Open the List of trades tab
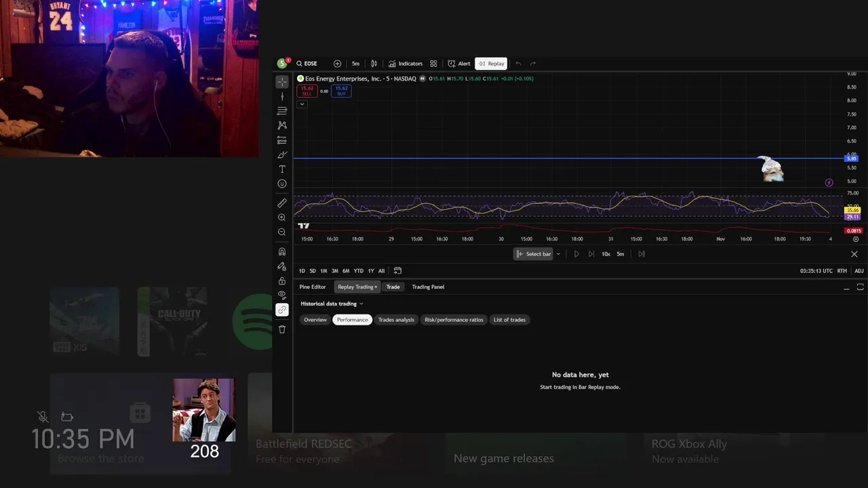This screenshot has height=488, width=868. click(509, 320)
